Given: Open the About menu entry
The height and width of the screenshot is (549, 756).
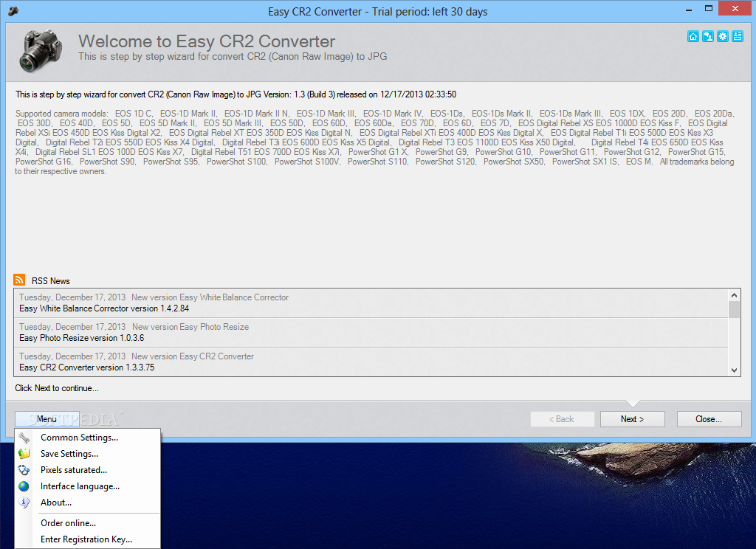Looking at the screenshot, I should pyautogui.click(x=87, y=503).
